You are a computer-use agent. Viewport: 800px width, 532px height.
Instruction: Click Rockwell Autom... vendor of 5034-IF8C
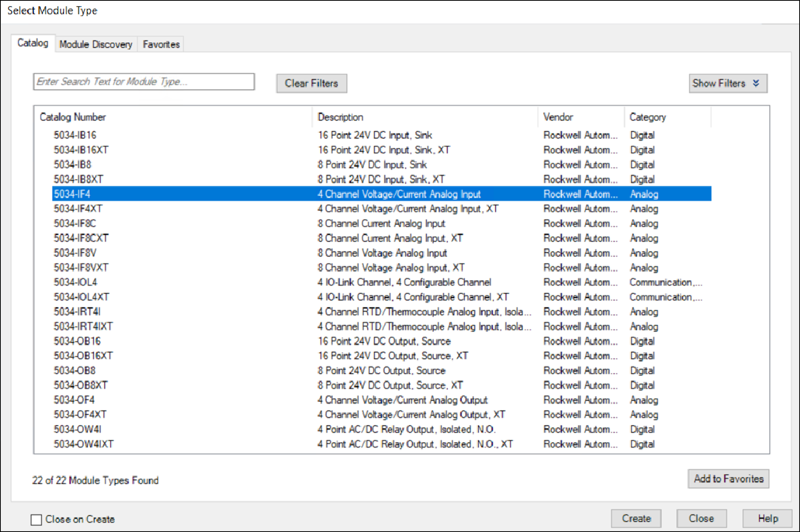point(580,224)
